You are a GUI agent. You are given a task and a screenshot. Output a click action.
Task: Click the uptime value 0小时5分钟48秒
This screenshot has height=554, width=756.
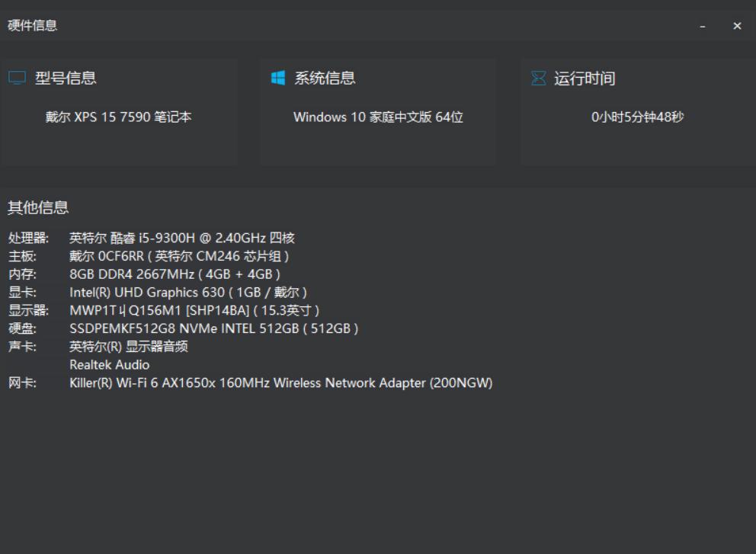(x=637, y=118)
